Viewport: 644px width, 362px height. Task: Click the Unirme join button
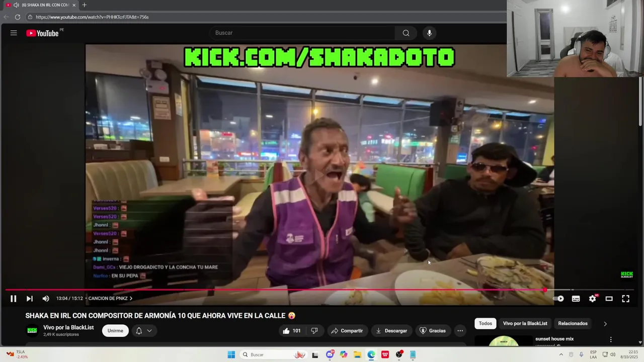point(115,331)
